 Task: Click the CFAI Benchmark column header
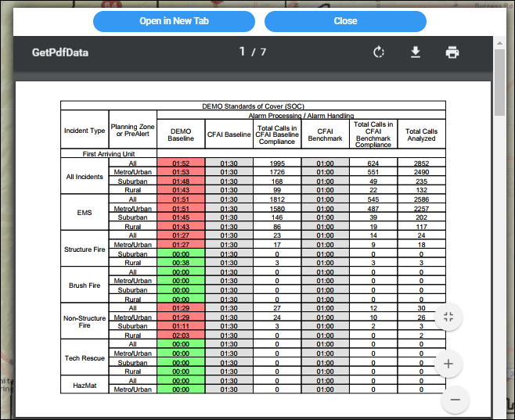325,135
